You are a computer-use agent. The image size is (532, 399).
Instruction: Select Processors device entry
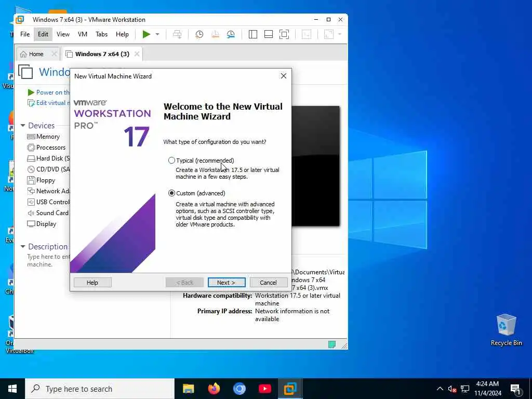tap(46, 147)
